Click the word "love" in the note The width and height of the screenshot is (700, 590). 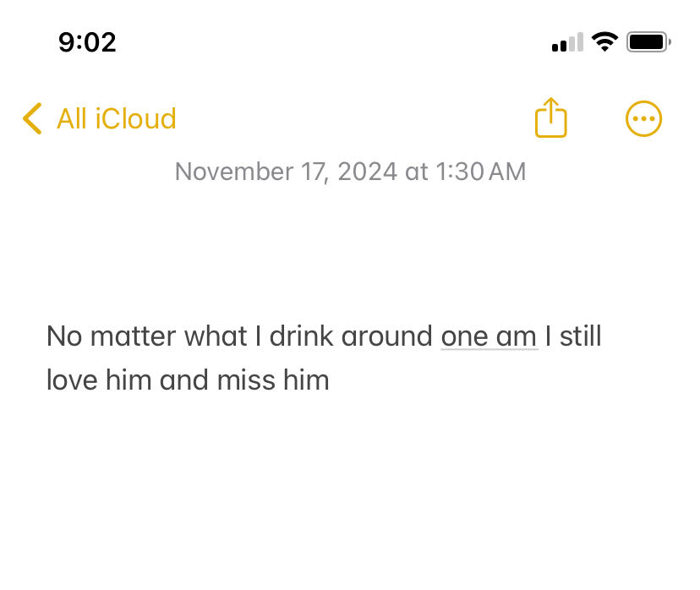tap(72, 380)
